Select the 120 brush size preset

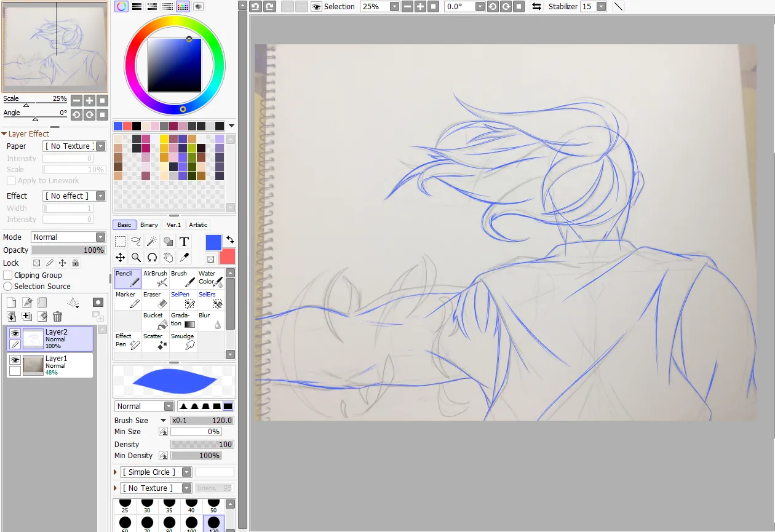click(213, 524)
